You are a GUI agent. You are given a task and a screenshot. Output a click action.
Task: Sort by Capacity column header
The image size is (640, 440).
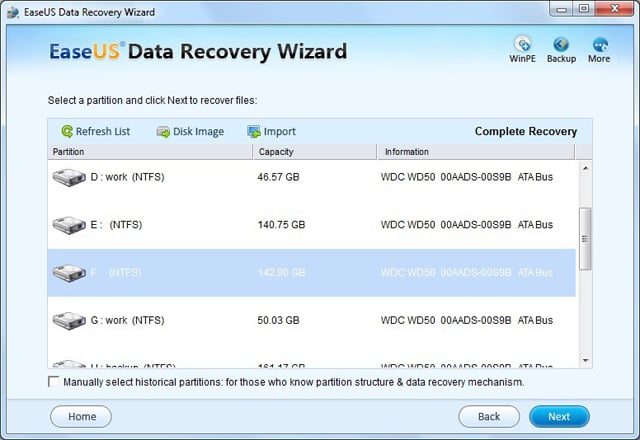click(x=315, y=152)
